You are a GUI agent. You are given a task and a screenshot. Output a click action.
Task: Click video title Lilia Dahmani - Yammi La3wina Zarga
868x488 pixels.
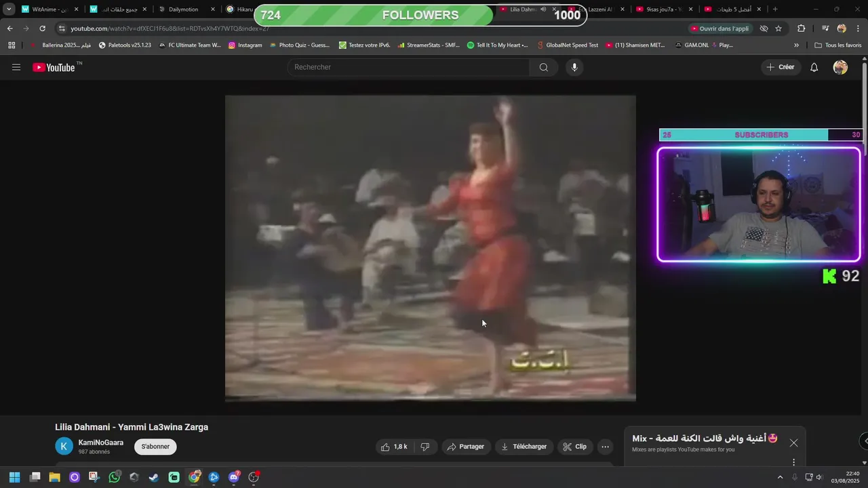pos(132,427)
